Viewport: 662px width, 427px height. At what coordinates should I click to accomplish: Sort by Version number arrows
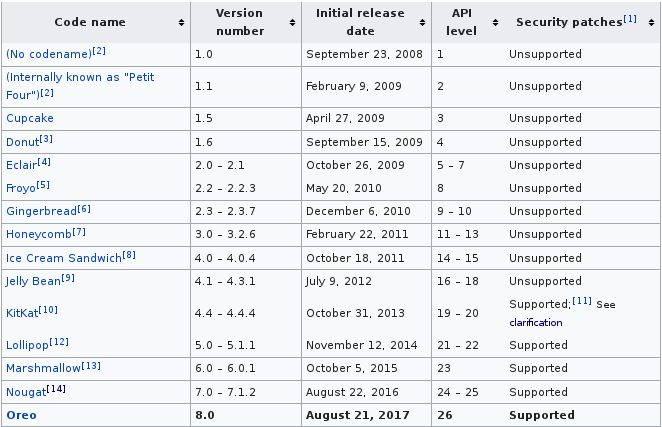pos(292,22)
